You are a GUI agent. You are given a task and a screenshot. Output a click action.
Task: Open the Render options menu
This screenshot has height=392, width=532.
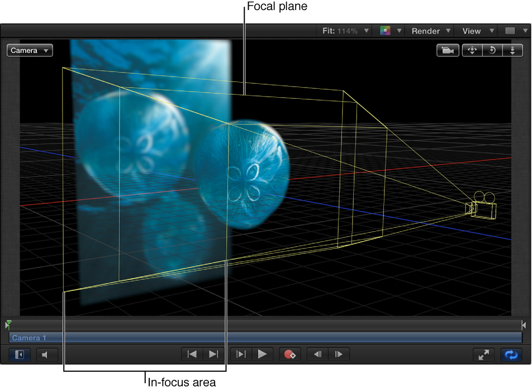tap(429, 31)
